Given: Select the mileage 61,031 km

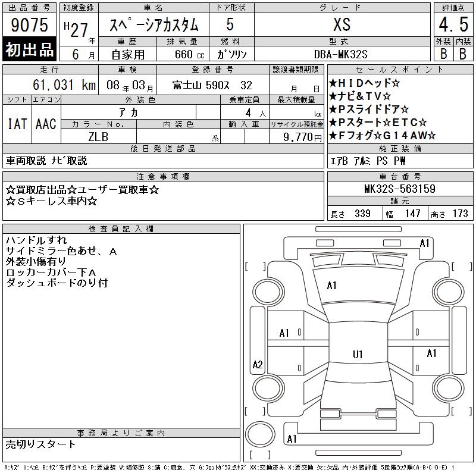Looking at the screenshot, I should 64,84.
